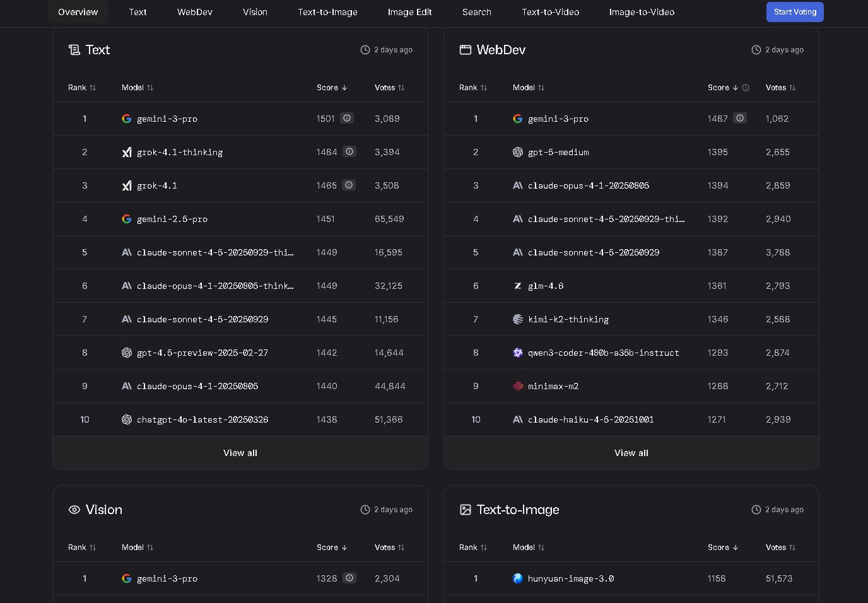Click the info icon next to grok-4.1-thinking score 1484

click(x=349, y=151)
